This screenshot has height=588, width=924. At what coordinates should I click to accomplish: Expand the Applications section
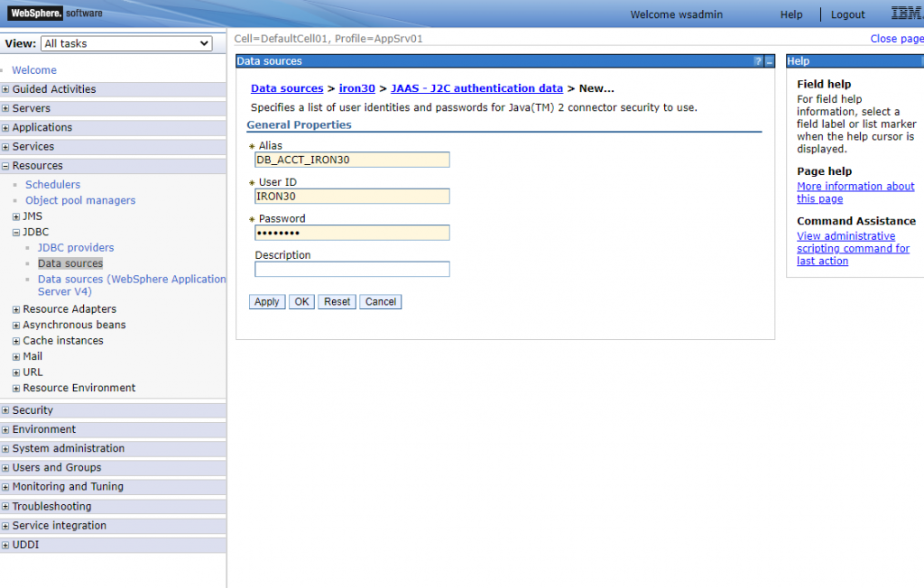pos(5,128)
